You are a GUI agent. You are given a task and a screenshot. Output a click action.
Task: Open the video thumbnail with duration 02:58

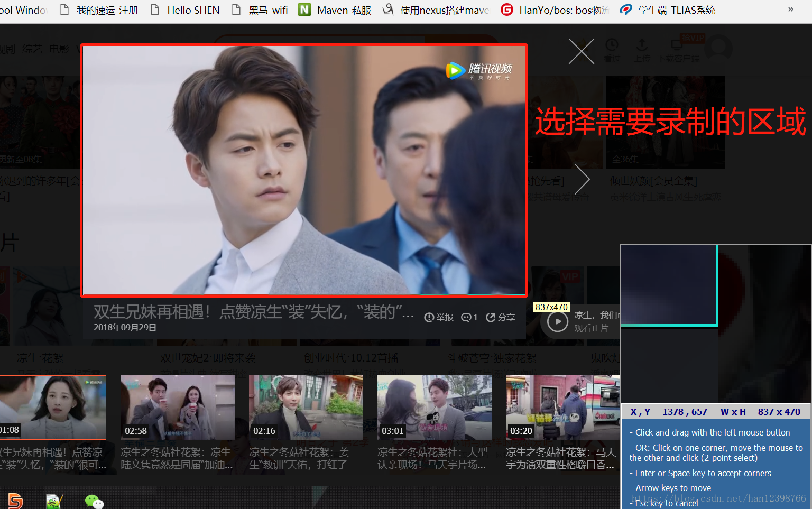coord(178,407)
